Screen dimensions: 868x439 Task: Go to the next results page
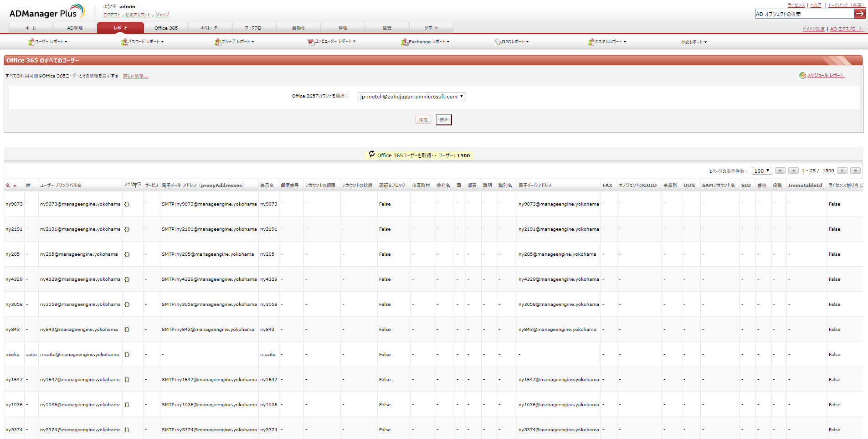pos(842,170)
